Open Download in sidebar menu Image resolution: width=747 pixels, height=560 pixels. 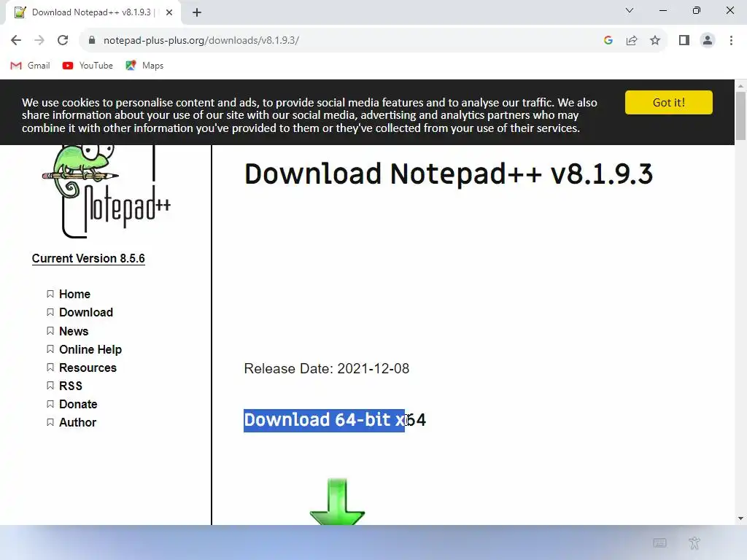pos(86,312)
